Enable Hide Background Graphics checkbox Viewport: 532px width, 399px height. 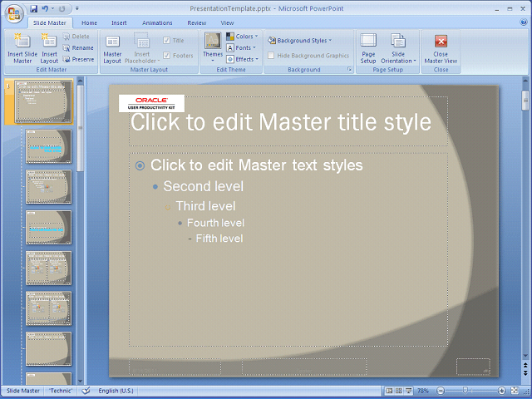tap(271, 56)
